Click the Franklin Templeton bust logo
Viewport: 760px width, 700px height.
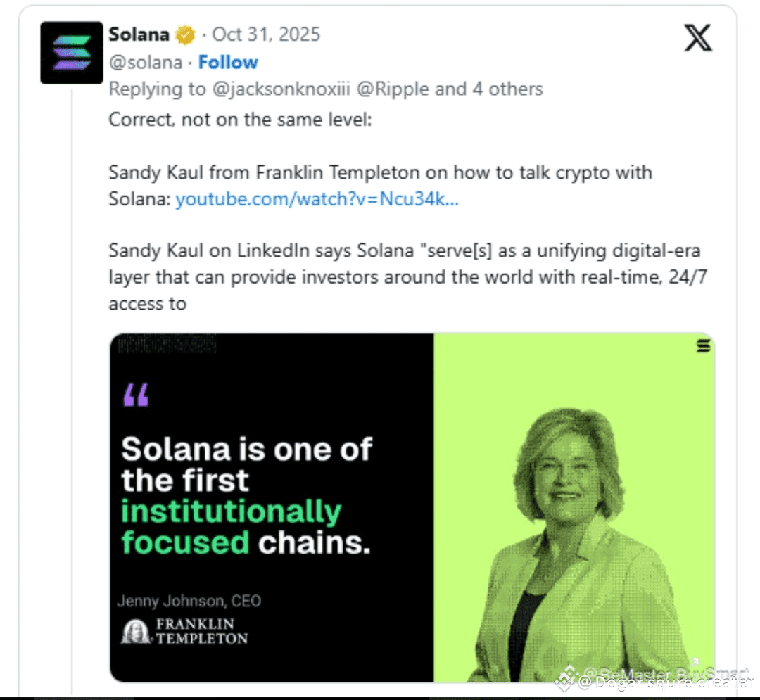coord(134,631)
